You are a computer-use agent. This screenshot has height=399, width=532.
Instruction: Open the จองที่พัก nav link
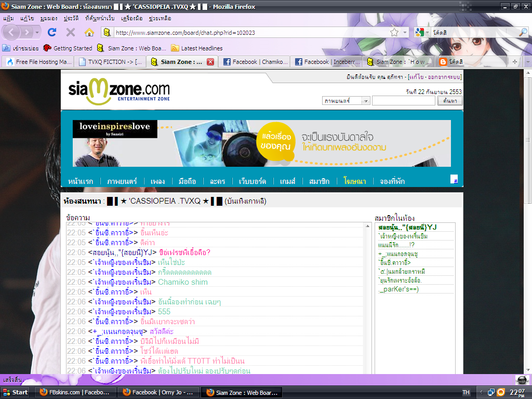[x=392, y=181]
